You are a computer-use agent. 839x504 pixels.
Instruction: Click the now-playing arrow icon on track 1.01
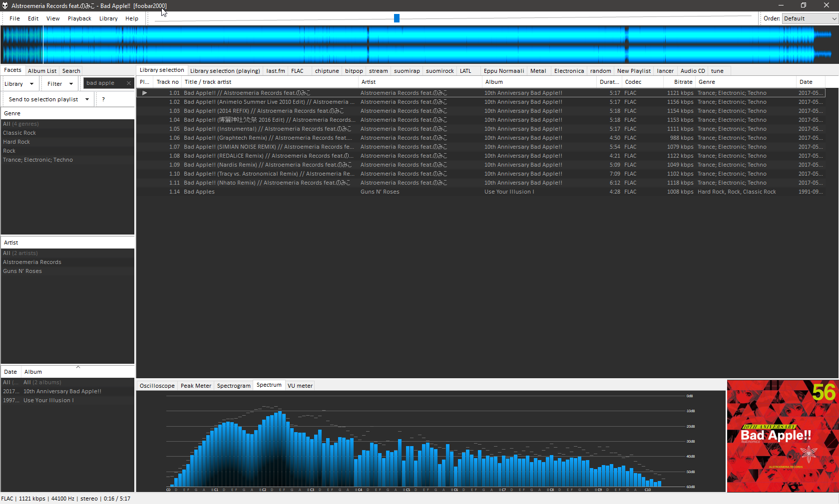pos(144,93)
